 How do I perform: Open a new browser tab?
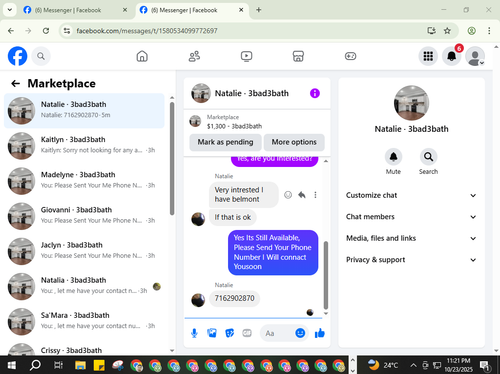coord(258,10)
